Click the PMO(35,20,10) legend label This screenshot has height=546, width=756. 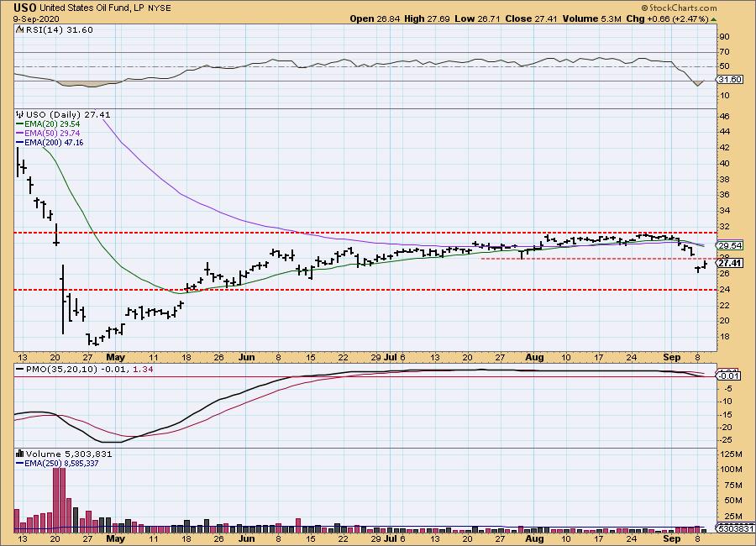point(60,370)
